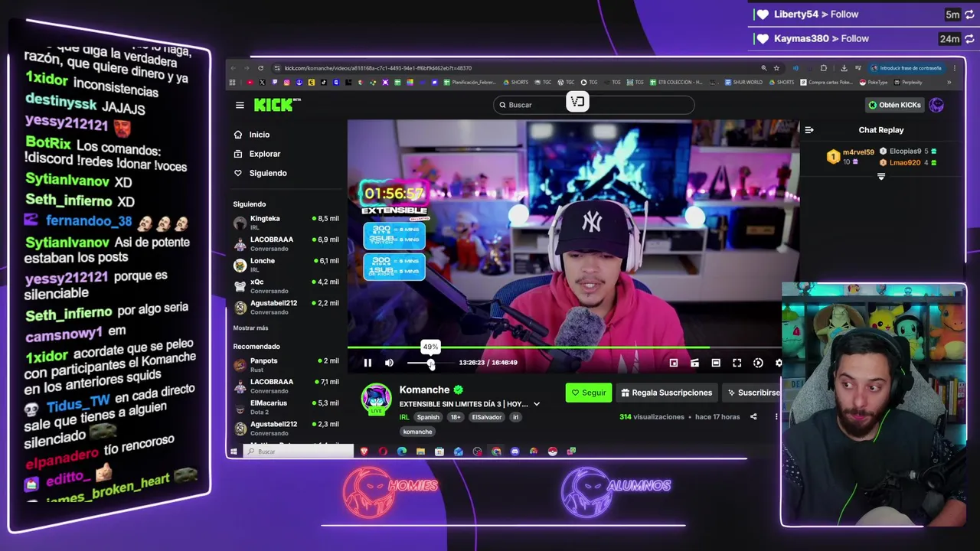Open ElMacarius channel under Recomendado

click(x=286, y=406)
